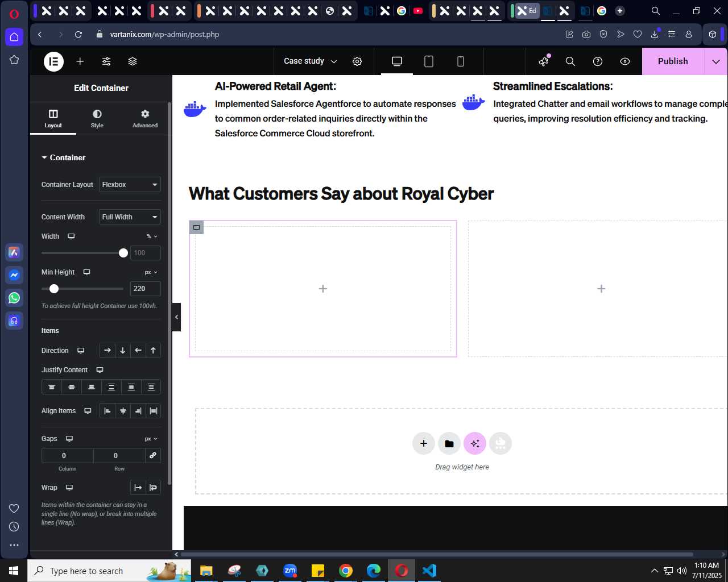Viewport: 728px width, 582px height.
Task: Set Justify Content to center
Action: click(x=72, y=387)
